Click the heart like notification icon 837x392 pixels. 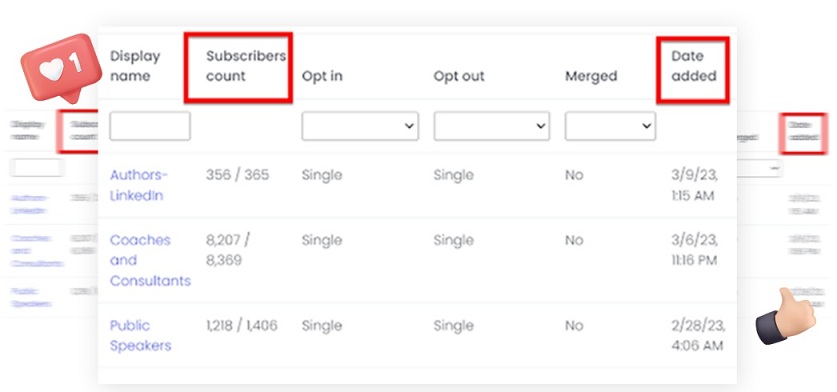tap(61, 68)
